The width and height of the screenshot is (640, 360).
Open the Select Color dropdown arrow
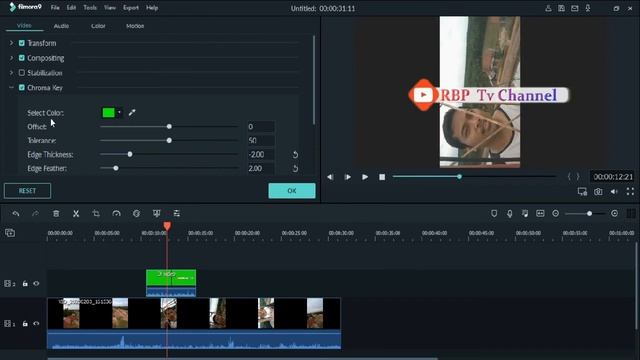[119, 113]
